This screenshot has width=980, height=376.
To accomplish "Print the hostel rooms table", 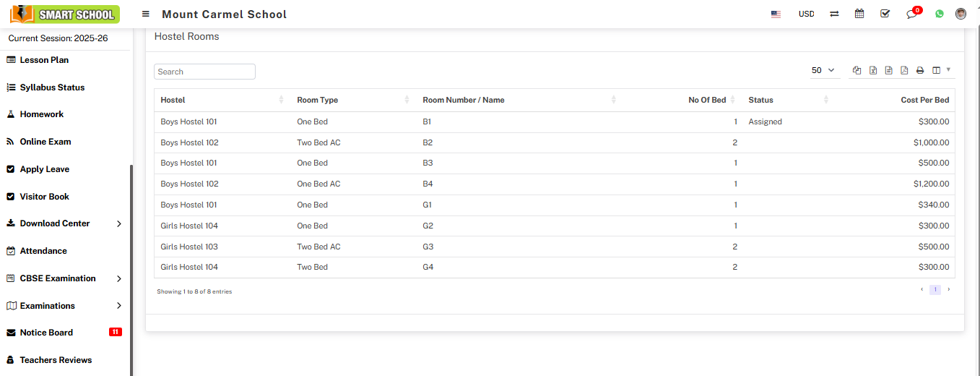I will pos(920,70).
